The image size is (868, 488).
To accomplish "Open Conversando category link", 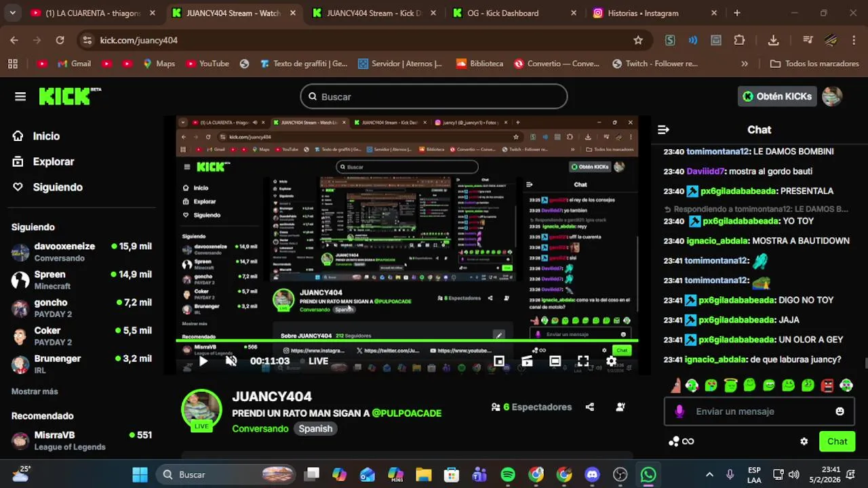I will (260, 428).
